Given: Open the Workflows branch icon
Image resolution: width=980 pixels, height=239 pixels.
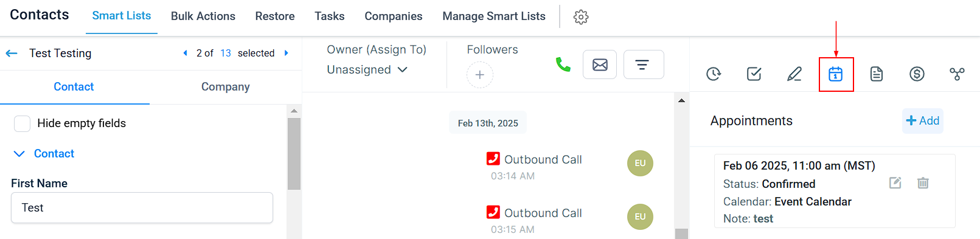Looking at the screenshot, I should 957,74.
